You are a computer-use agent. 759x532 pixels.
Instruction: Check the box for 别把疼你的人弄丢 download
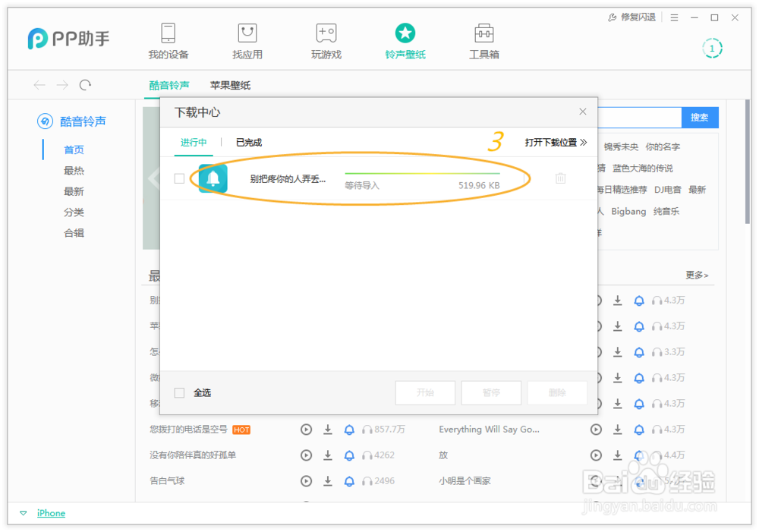[180, 178]
